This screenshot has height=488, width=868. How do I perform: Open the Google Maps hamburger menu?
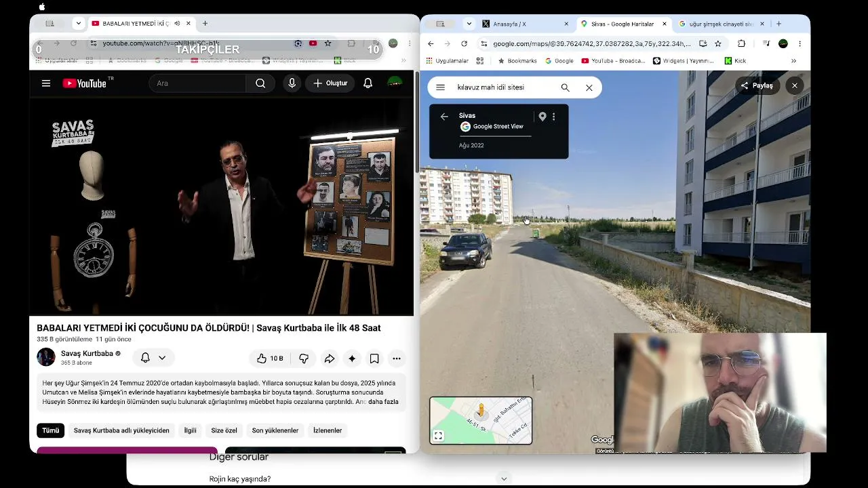point(440,87)
